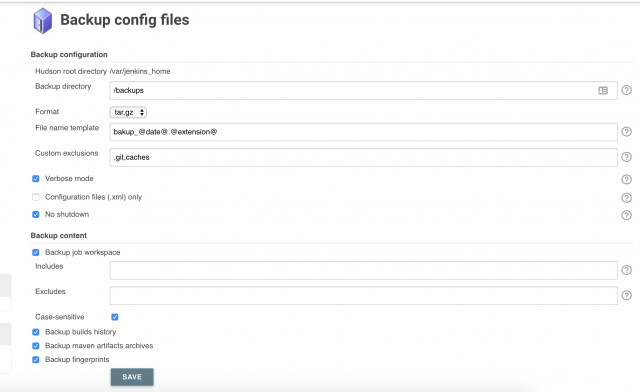Screen dimensions: 640x392
Task: Show help for No shutdown option
Action: [x=626, y=215]
